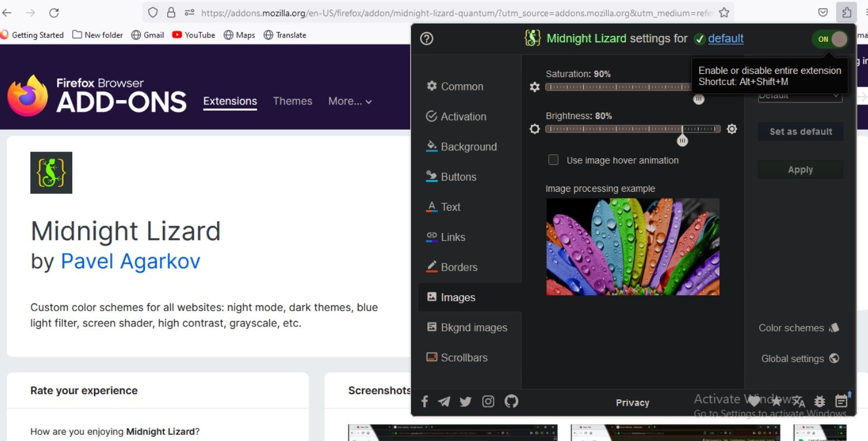Screen dimensions: 868x441
Task: Click the Firefox extensions puzzle icon
Action: point(847,12)
